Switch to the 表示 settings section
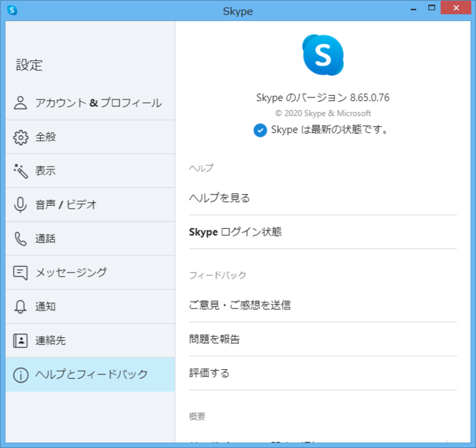476x448 pixels. click(90, 171)
